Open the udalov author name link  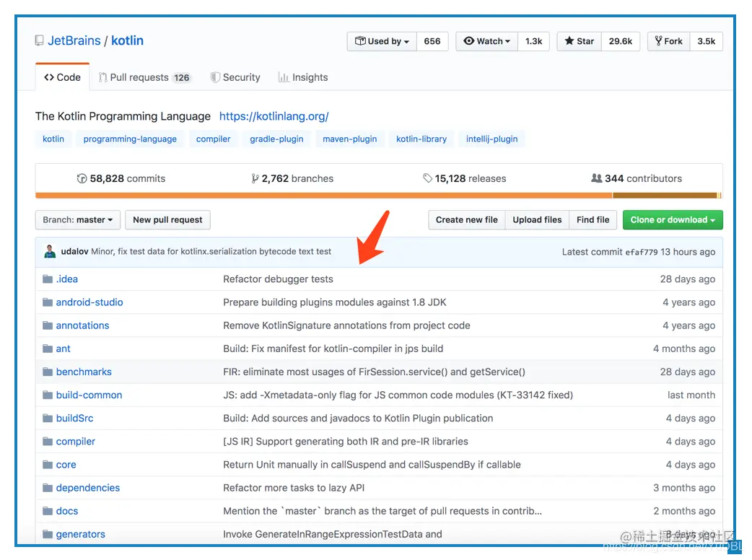(x=75, y=251)
